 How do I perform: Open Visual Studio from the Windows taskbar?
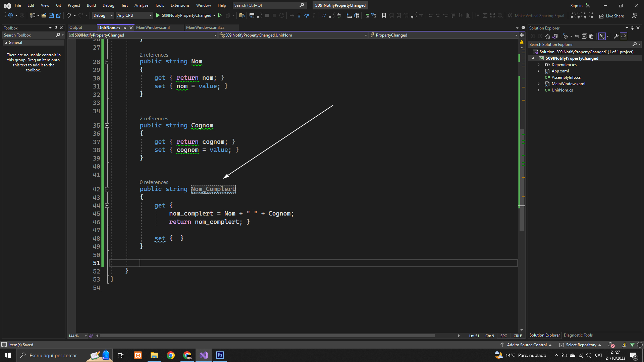coord(204,355)
